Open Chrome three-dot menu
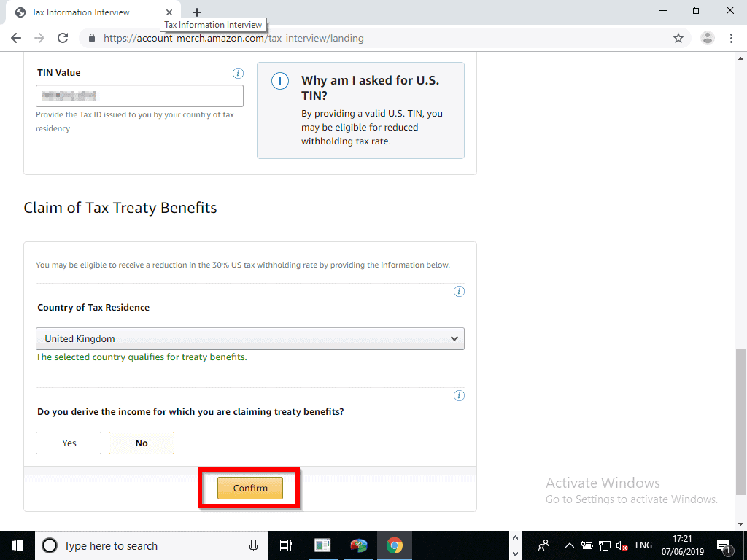Viewport: 747px width, 560px height. (731, 38)
